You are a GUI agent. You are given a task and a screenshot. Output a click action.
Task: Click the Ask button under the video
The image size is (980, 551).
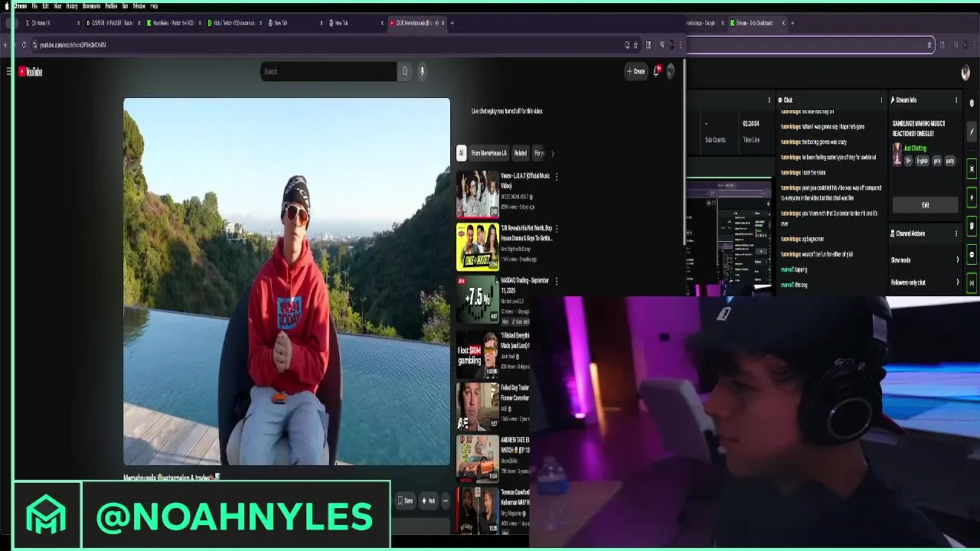coord(428,500)
